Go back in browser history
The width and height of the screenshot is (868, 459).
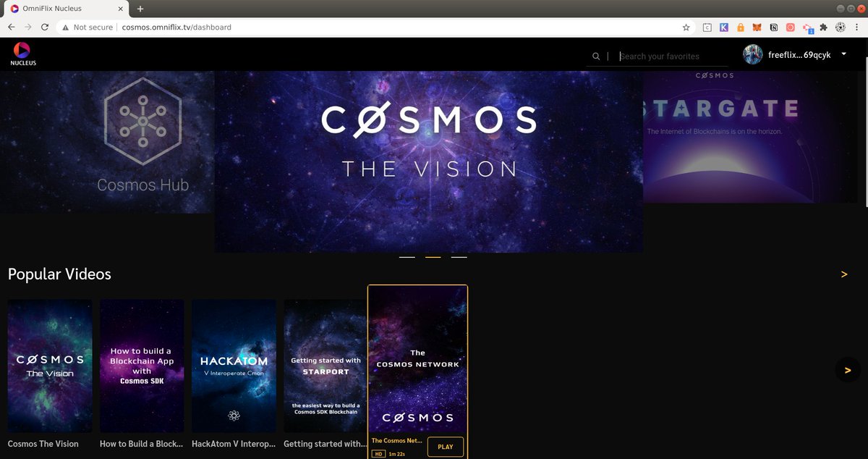[x=11, y=27]
